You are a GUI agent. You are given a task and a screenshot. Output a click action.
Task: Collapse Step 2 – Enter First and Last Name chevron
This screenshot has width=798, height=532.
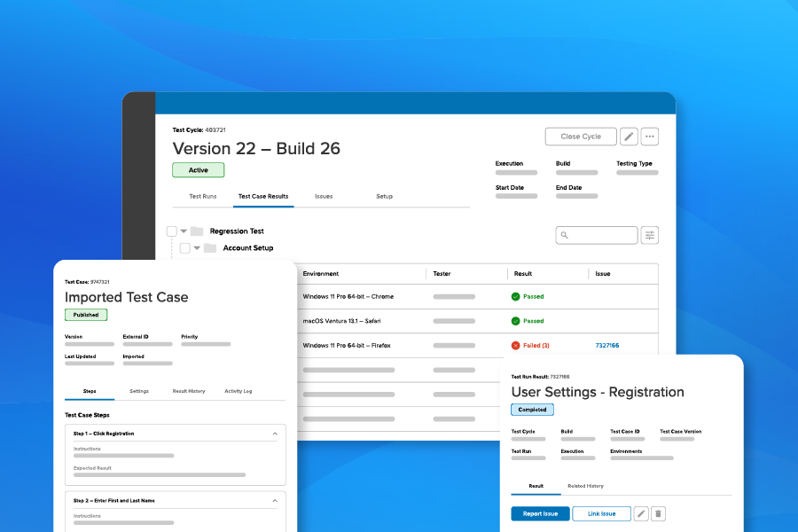[x=275, y=501]
